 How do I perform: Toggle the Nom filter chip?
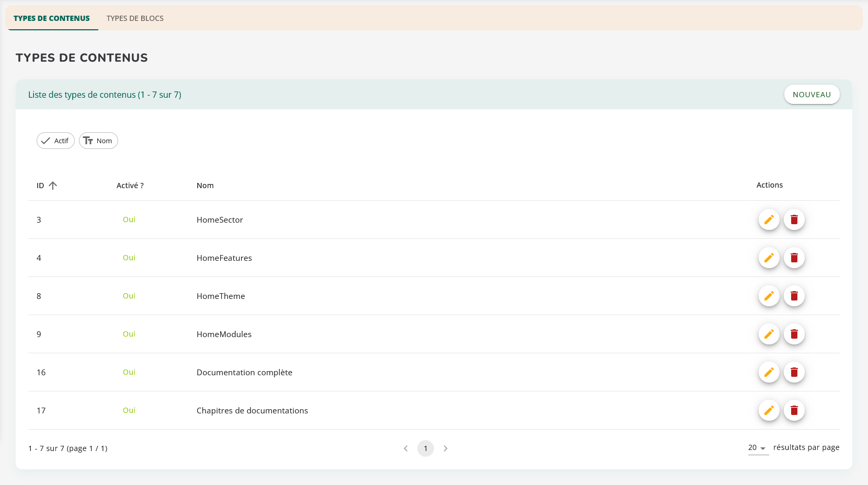98,141
